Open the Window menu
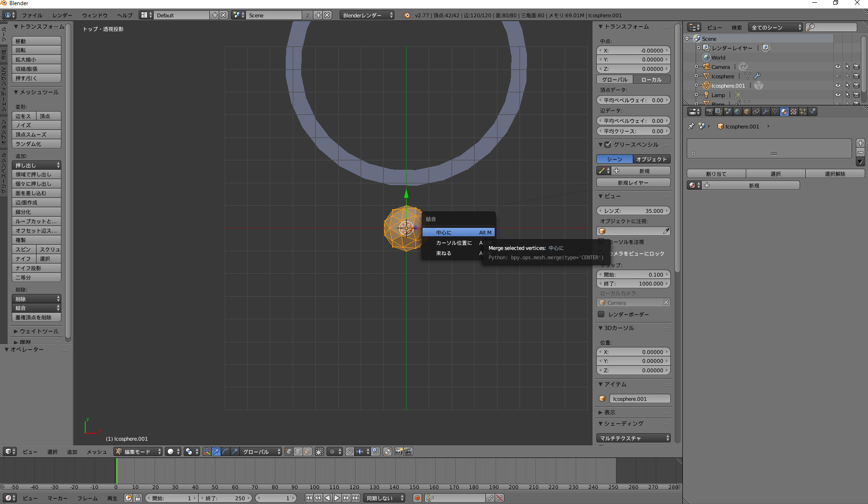The height and width of the screenshot is (504, 868). click(95, 15)
